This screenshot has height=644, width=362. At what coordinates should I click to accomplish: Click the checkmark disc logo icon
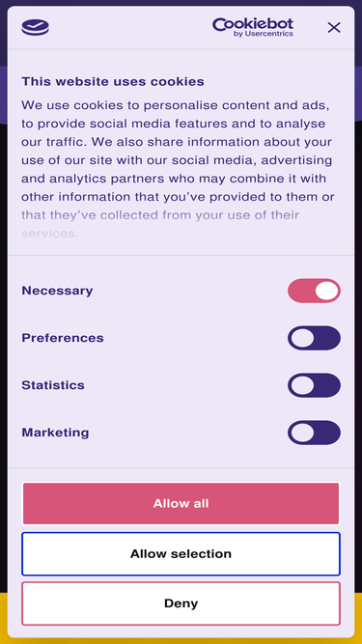36,28
